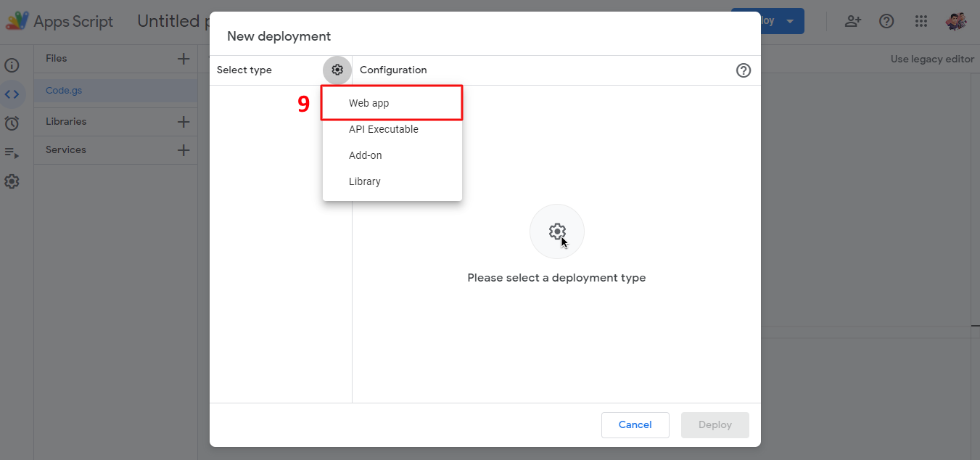Switch to the Editor code icon

pyautogui.click(x=12, y=94)
